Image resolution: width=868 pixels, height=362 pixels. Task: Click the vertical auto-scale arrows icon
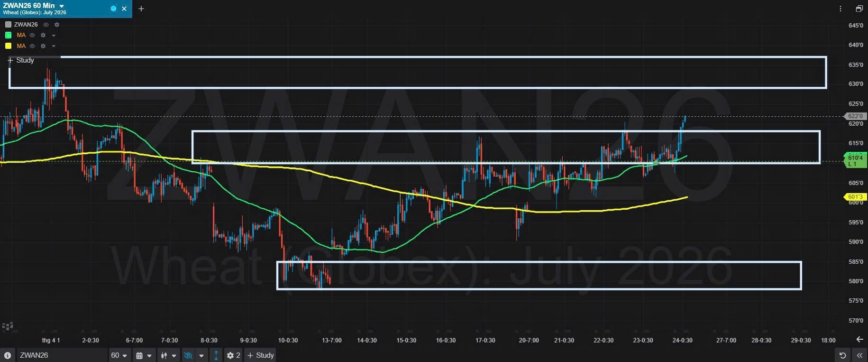pos(216,355)
